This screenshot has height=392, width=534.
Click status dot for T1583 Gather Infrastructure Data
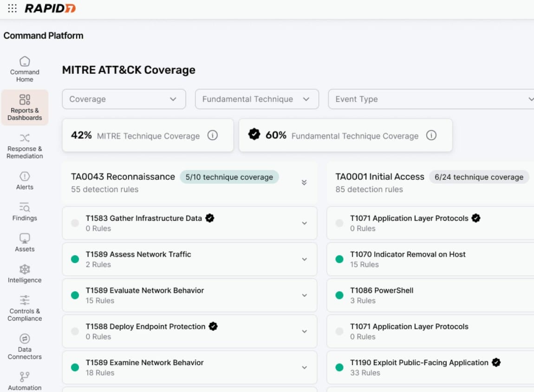pos(75,223)
